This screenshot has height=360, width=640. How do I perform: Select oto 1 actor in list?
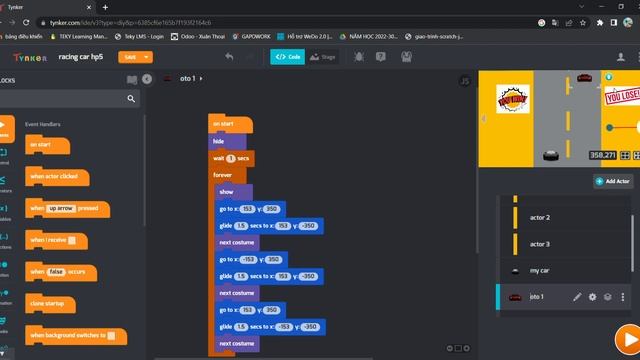[563, 297]
